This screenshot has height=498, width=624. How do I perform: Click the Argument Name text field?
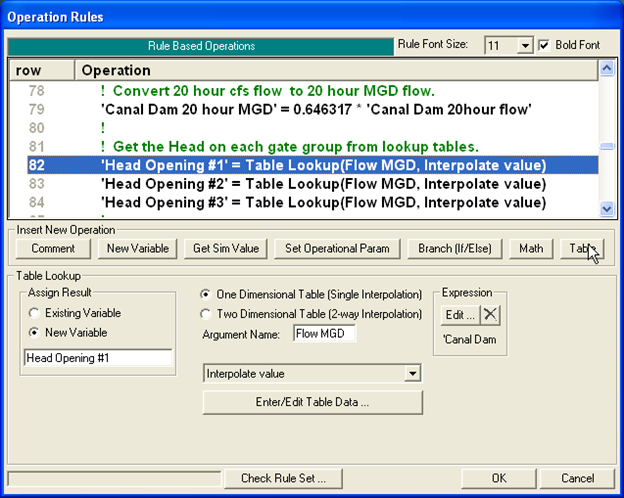[324, 334]
